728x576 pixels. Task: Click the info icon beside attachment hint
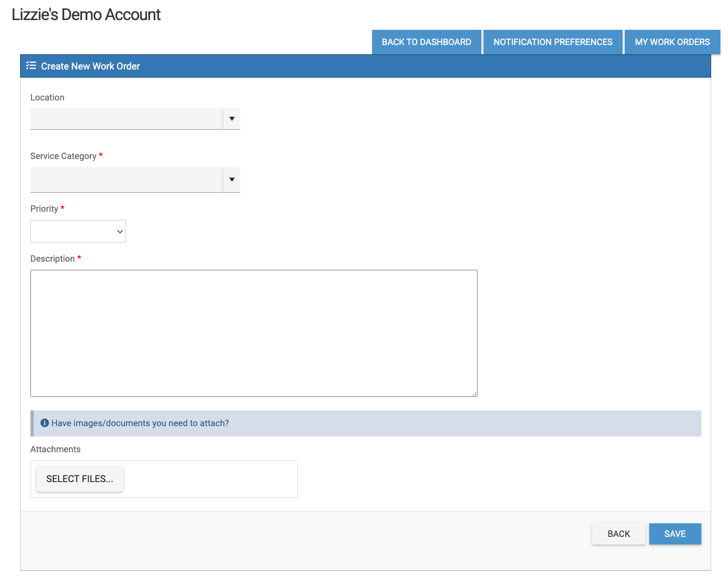[45, 423]
